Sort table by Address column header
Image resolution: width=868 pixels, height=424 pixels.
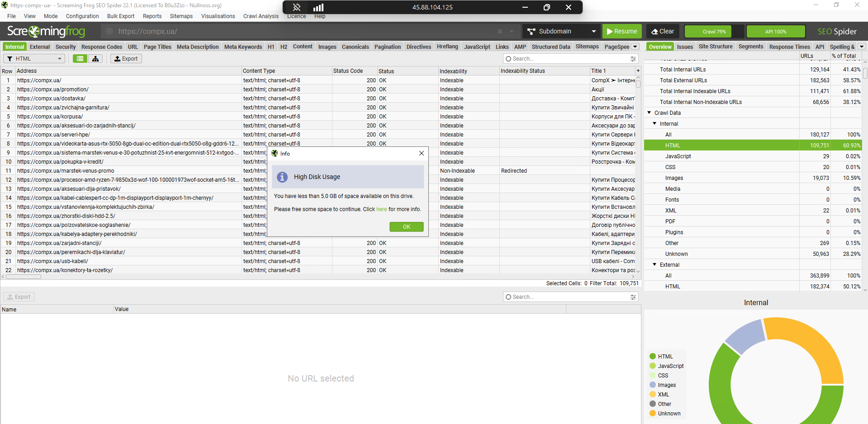[x=128, y=71]
